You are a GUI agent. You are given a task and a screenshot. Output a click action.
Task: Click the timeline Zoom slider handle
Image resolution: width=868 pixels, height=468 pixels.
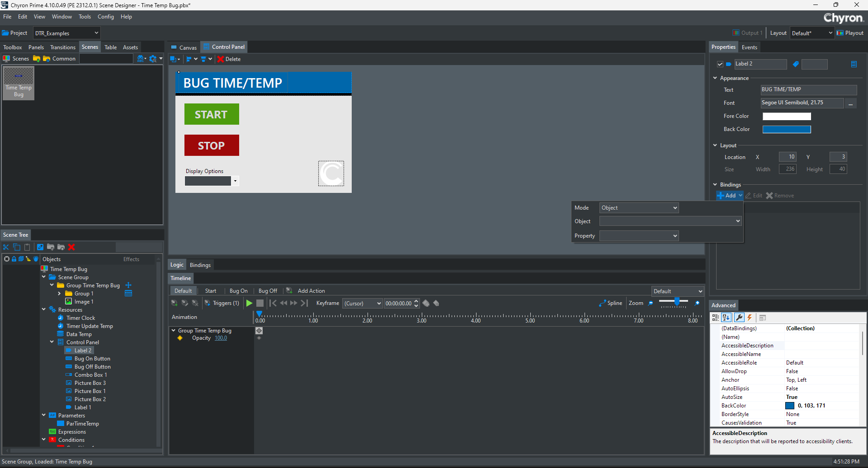(x=677, y=301)
